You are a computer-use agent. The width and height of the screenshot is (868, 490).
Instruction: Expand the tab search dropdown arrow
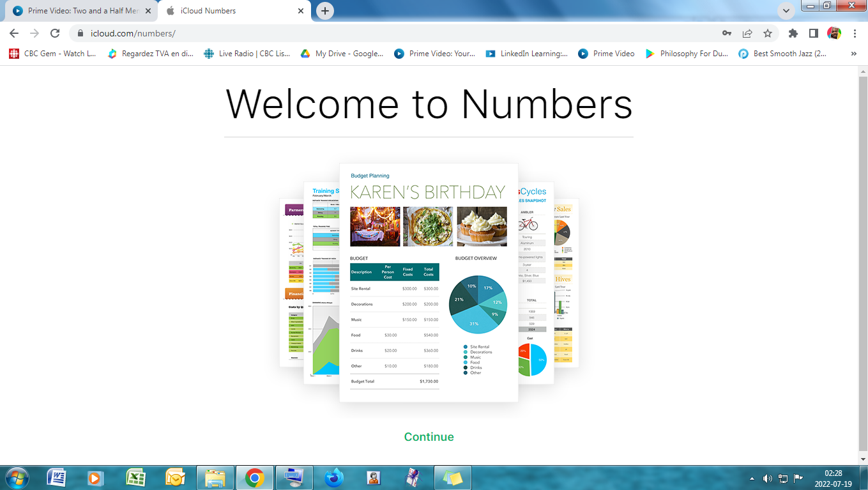pyautogui.click(x=786, y=11)
